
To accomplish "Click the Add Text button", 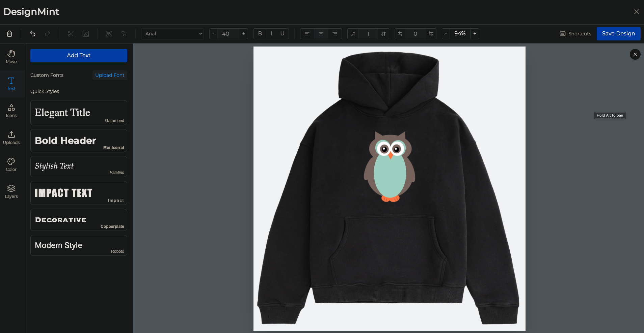I will (x=79, y=56).
